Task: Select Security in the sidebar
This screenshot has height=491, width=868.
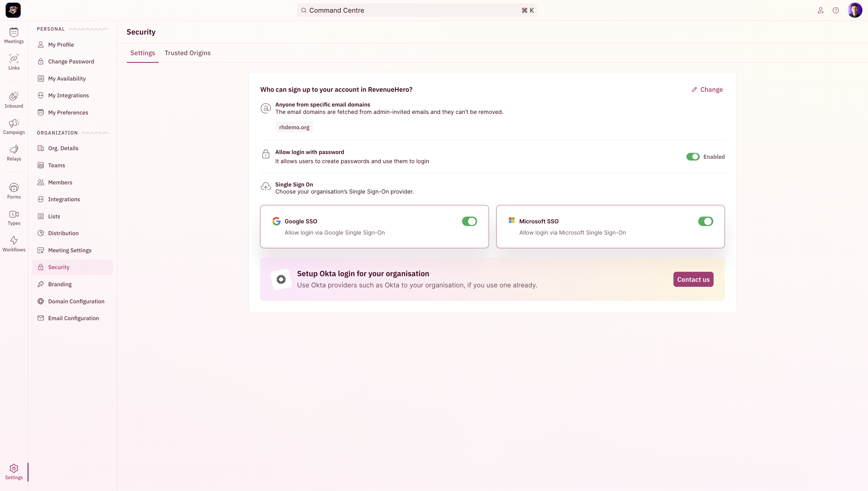Action: (73, 267)
